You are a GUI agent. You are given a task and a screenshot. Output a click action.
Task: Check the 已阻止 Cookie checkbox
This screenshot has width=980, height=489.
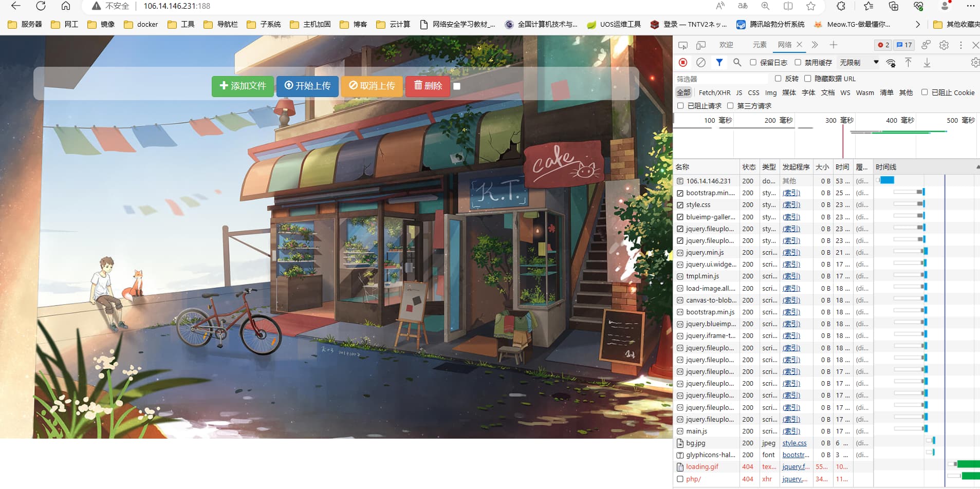pyautogui.click(x=924, y=92)
